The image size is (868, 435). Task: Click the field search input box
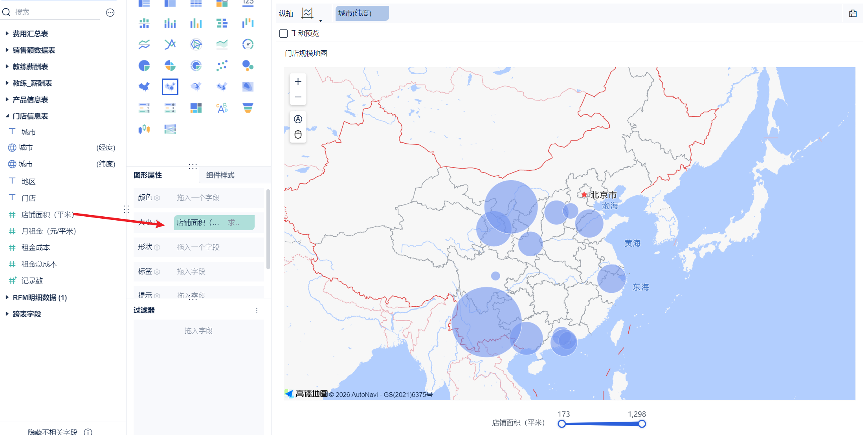[55, 13]
